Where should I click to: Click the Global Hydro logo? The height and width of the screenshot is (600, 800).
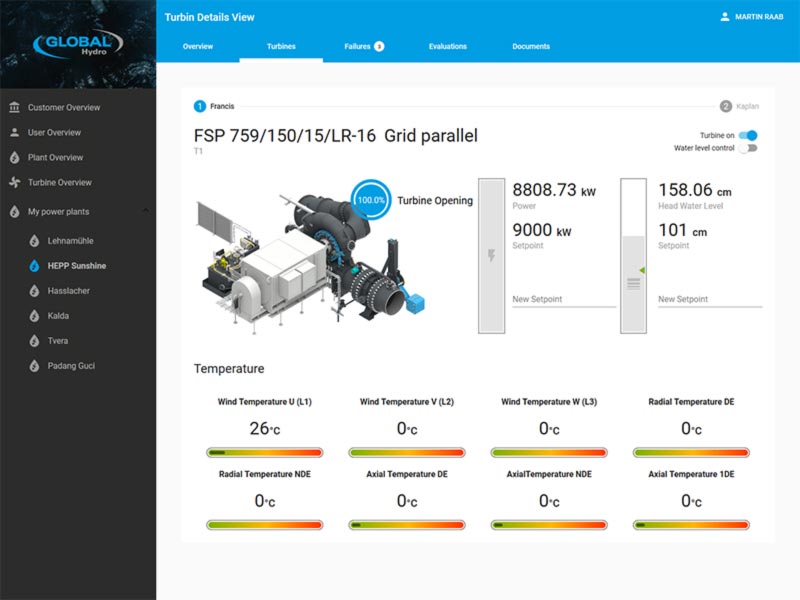[78, 44]
